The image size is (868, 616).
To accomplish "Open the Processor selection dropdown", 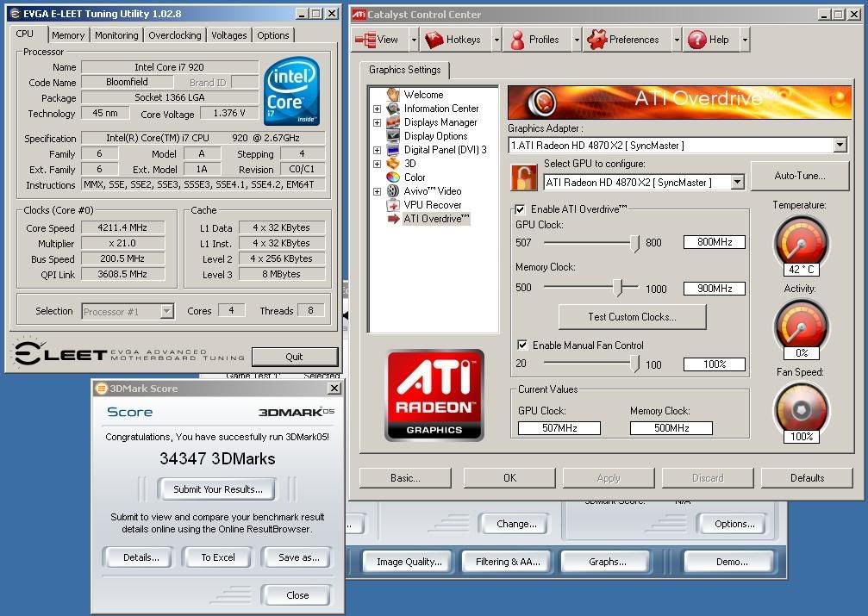I will point(166,312).
